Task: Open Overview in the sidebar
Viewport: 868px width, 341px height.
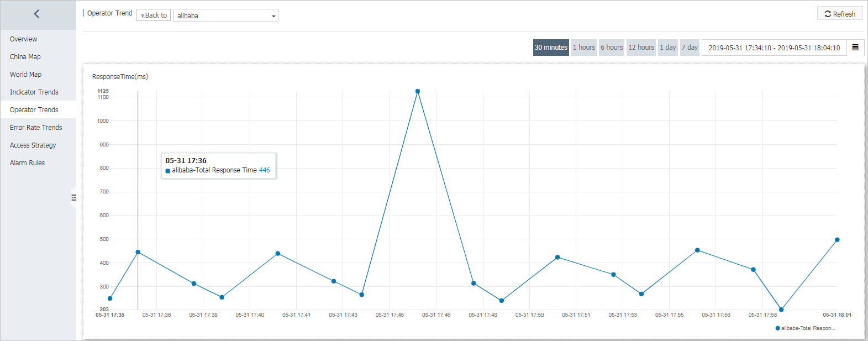Action: tap(38, 39)
